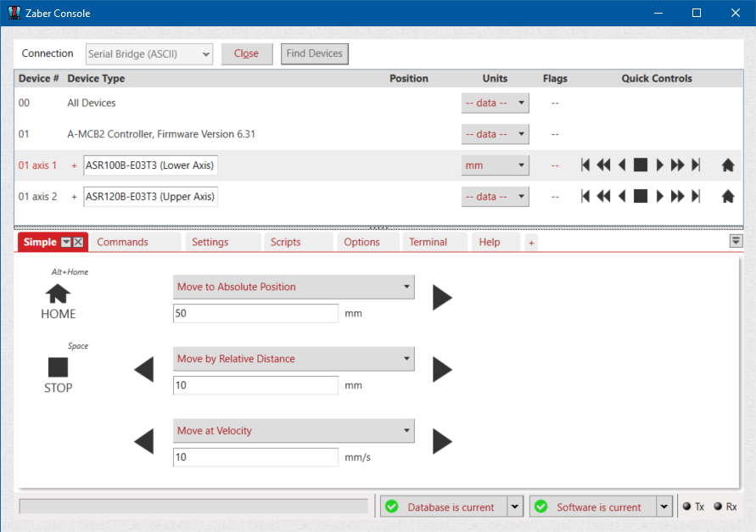The image size is (756, 532).
Task: Jog axis 2 backward with single left arrow
Action: click(x=622, y=196)
